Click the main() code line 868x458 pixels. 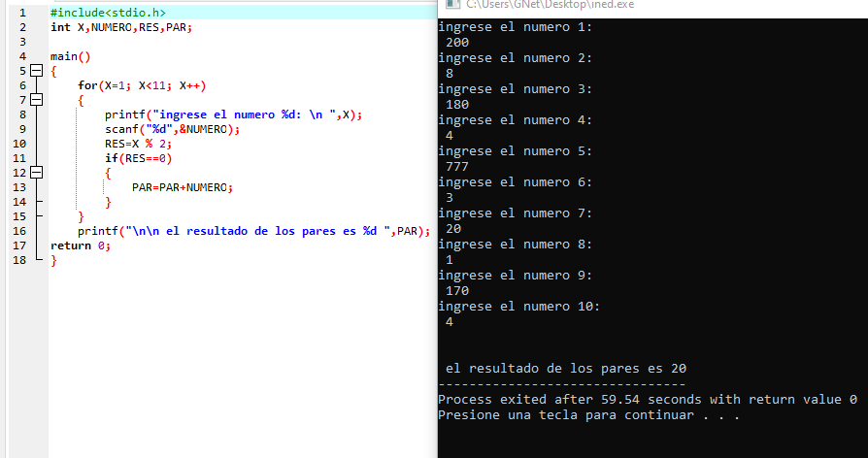point(70,56)
